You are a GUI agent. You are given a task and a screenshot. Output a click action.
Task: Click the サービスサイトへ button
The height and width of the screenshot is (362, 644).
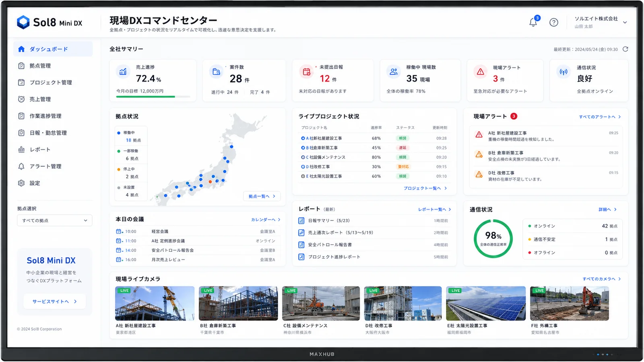[54, 301]
